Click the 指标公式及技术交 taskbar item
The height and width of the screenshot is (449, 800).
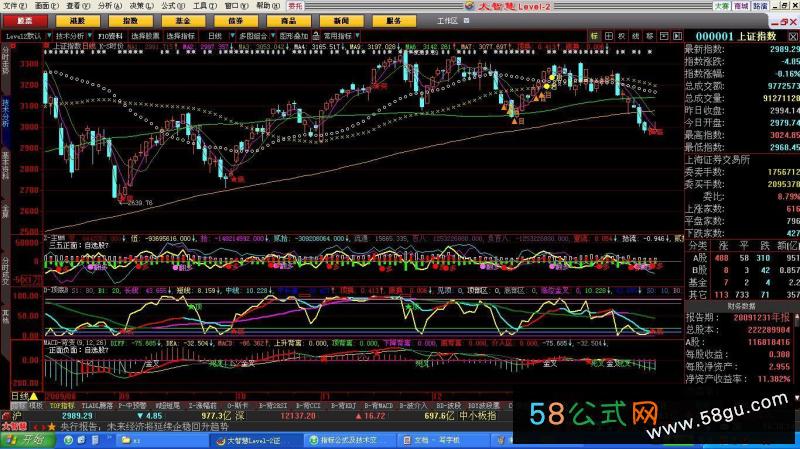(348, 440)
